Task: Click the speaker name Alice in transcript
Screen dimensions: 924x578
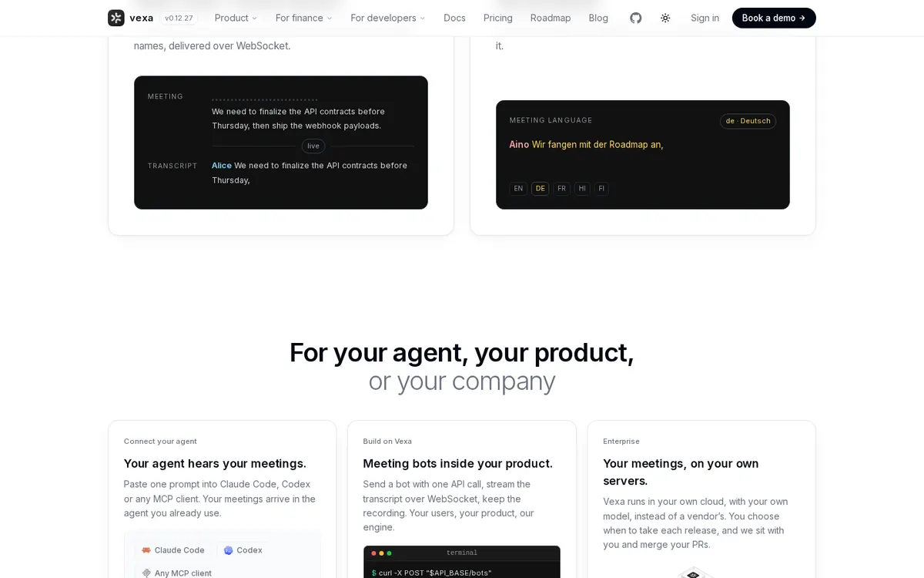Action: click(x=222, y=166)
